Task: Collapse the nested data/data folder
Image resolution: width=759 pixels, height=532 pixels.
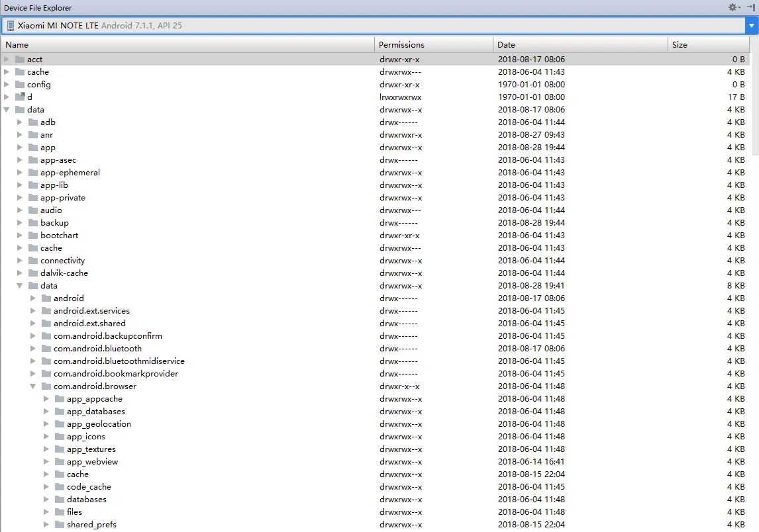Action: pos(19,285)
